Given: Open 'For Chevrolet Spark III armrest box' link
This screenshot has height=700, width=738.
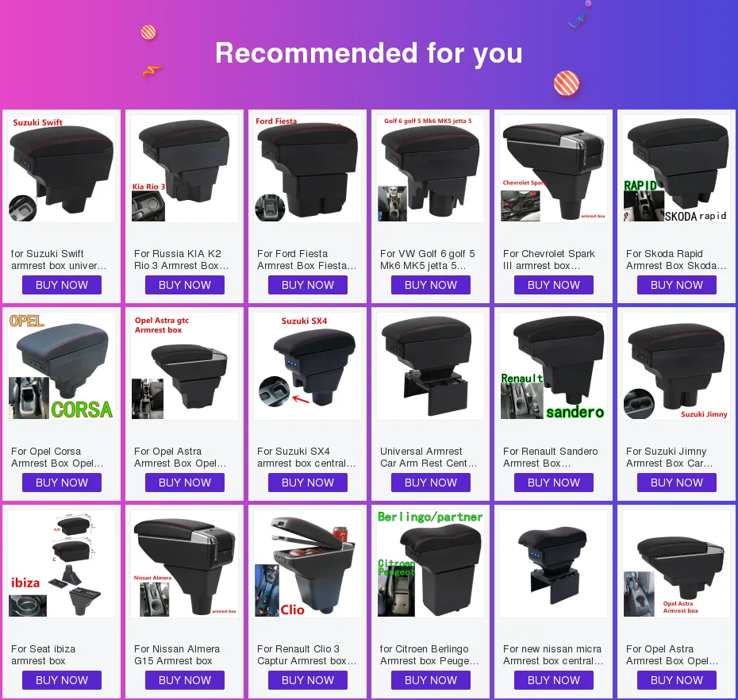Looking at the screenshot, I should click(549, 260).
